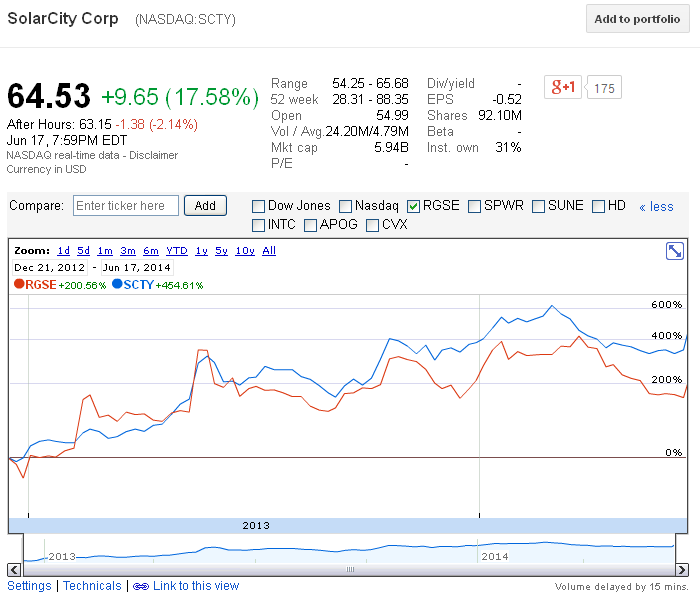Click the chain link icon

pos(141,587)
